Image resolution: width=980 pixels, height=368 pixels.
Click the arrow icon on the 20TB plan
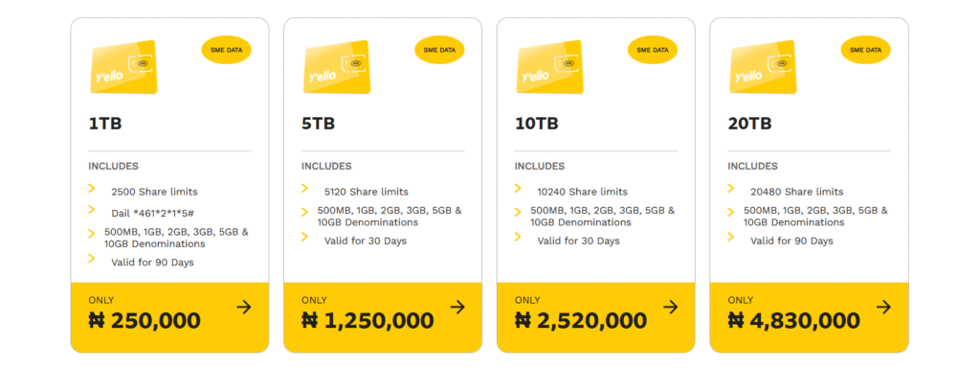(x=883, y=307)
